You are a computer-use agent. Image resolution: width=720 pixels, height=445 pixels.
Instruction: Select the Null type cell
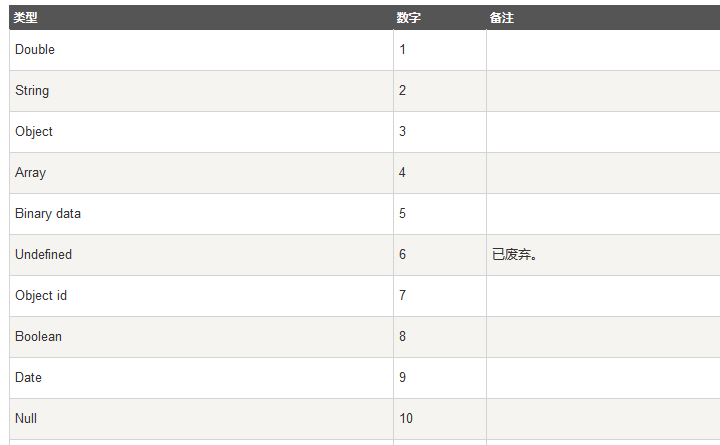(201, 419)
